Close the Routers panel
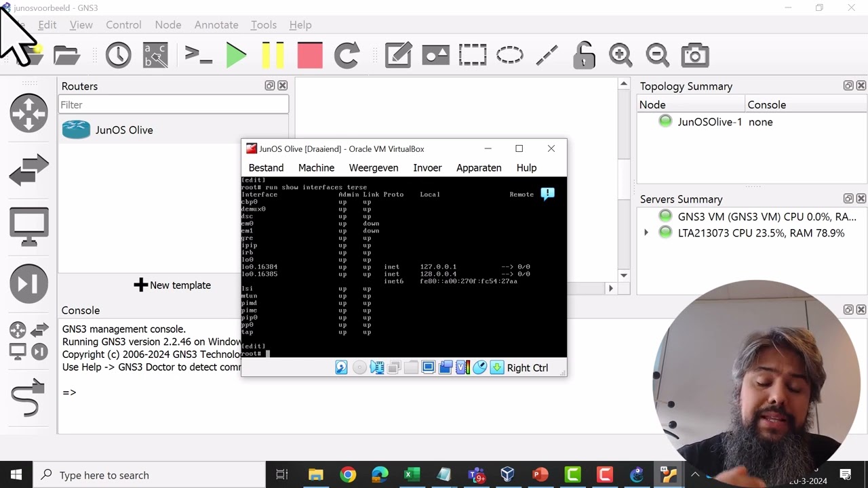868x488 pixels. (x=283, y=85)
